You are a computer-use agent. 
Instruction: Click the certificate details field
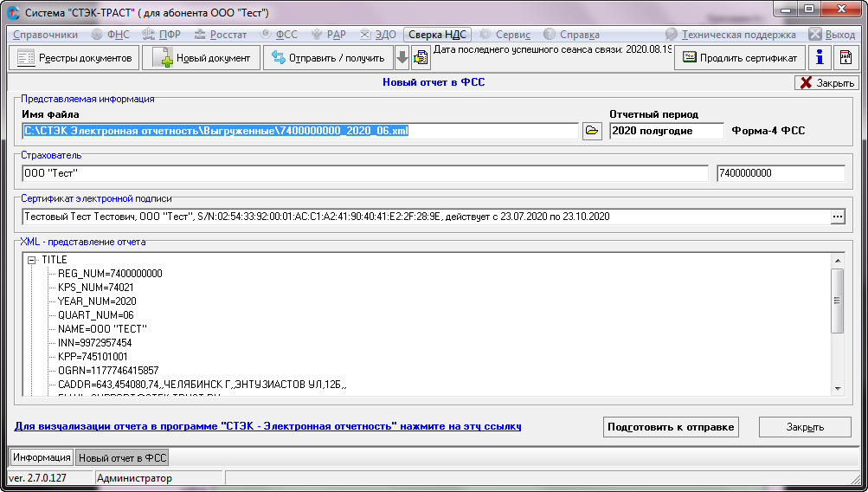click(427, 217)
